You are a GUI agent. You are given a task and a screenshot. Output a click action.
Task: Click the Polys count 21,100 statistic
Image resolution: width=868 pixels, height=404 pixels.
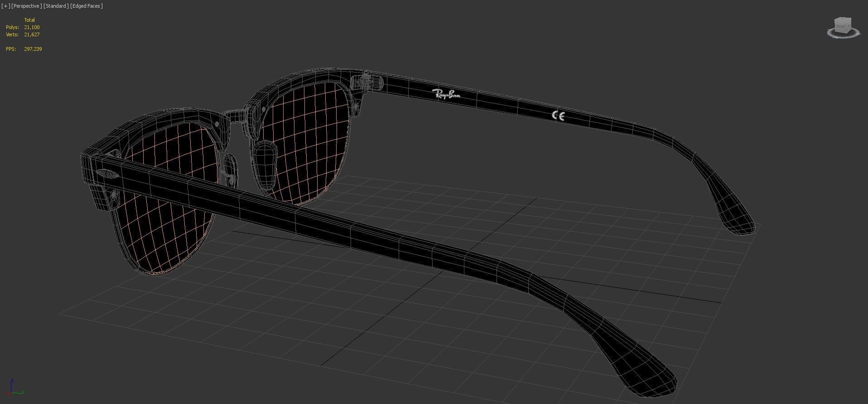point(32,27)
